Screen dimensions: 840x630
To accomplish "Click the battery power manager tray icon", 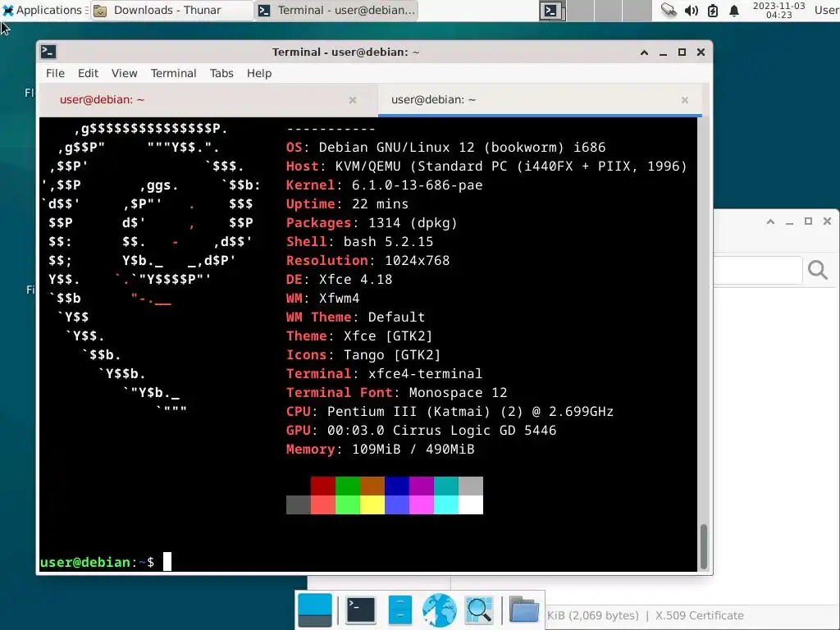I will (x=713, y=10).
